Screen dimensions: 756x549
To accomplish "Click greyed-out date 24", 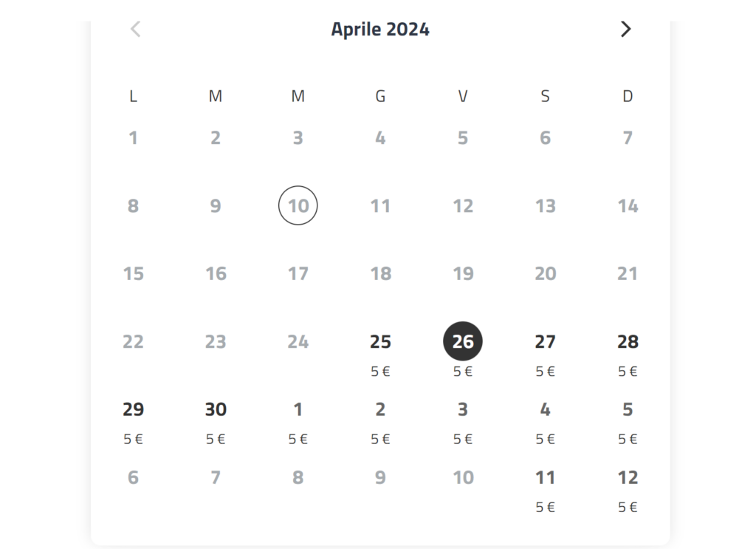I will (x=298, y=342).
